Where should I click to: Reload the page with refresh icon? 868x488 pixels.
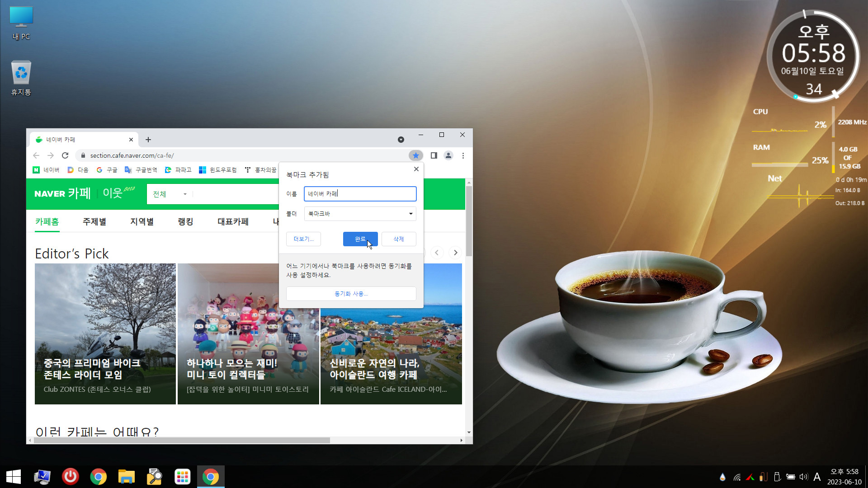[x=65, y=155]
